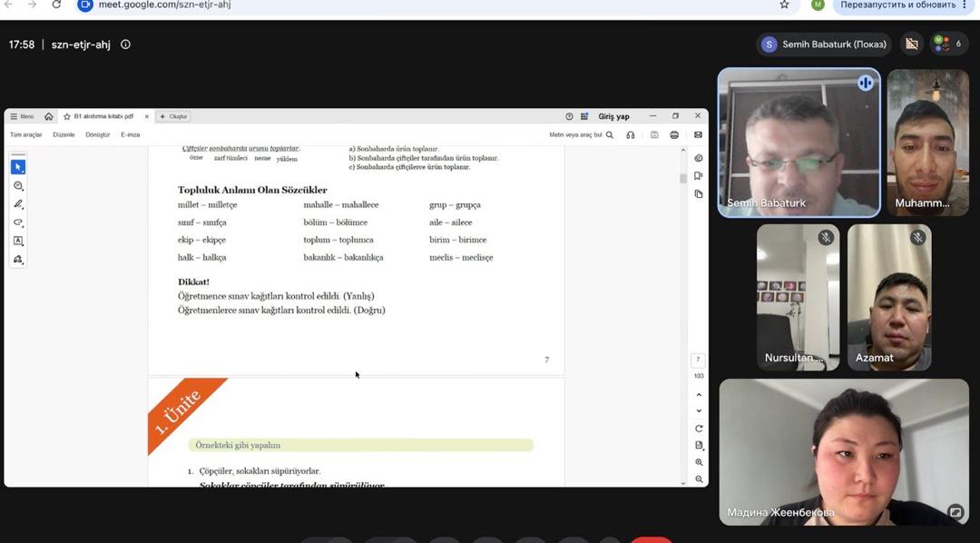The image size is (980, 543).
Task: Click the search magnifier next to Metin veya araç bul
Action: [610, 134]
